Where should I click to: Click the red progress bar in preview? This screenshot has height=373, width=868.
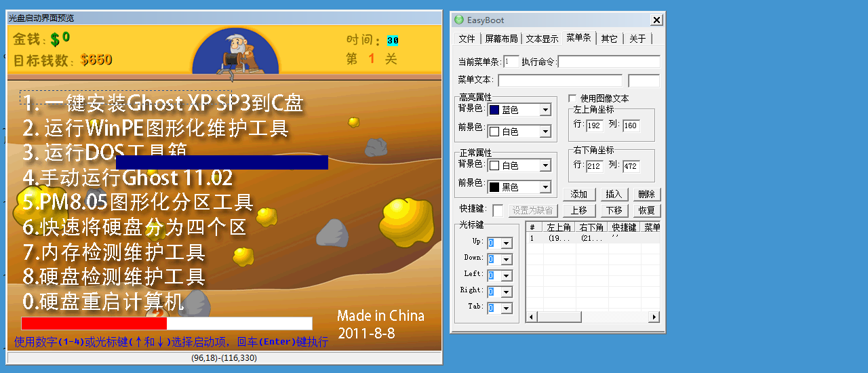click(x=94, y=323)
